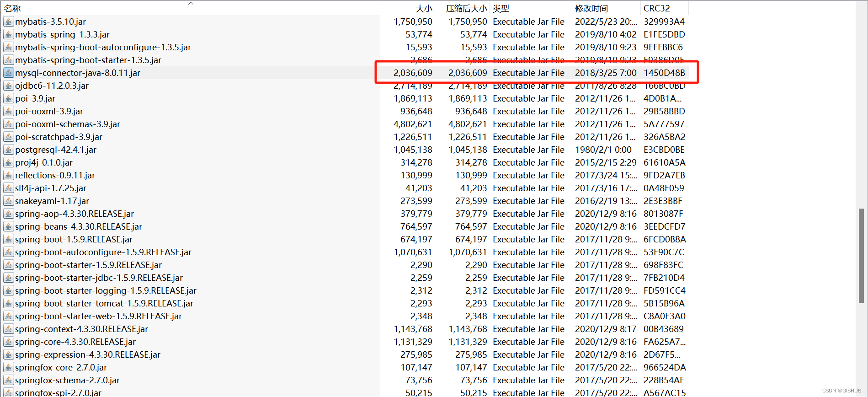
Task: Click the jar icon of poi-ooxml-schemas-3.9.jar
Action: pos(8,124)
